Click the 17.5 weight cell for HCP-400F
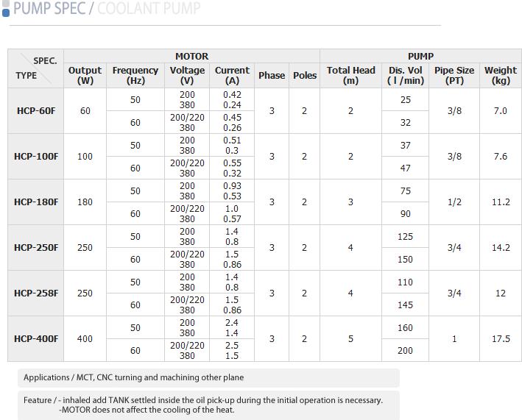 point(501,339)
